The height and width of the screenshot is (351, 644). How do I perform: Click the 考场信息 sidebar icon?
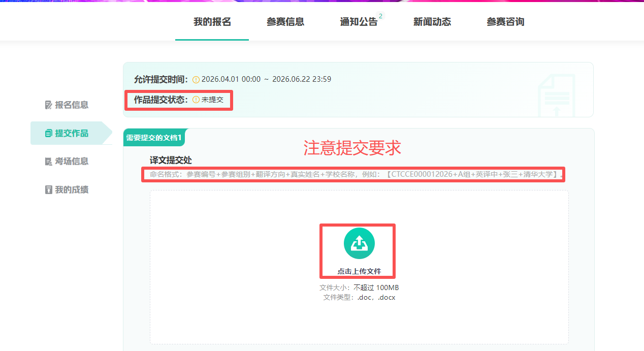click(x=49, y=162)
